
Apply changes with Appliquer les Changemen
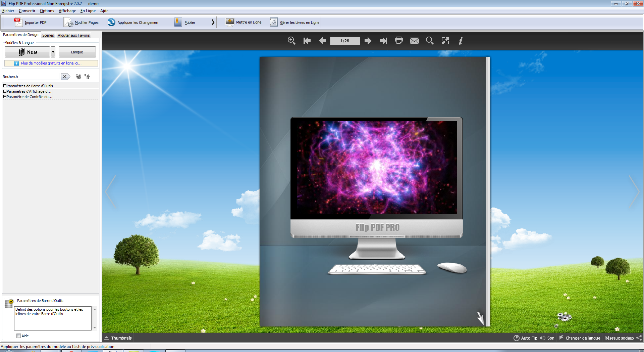[133, 23]
